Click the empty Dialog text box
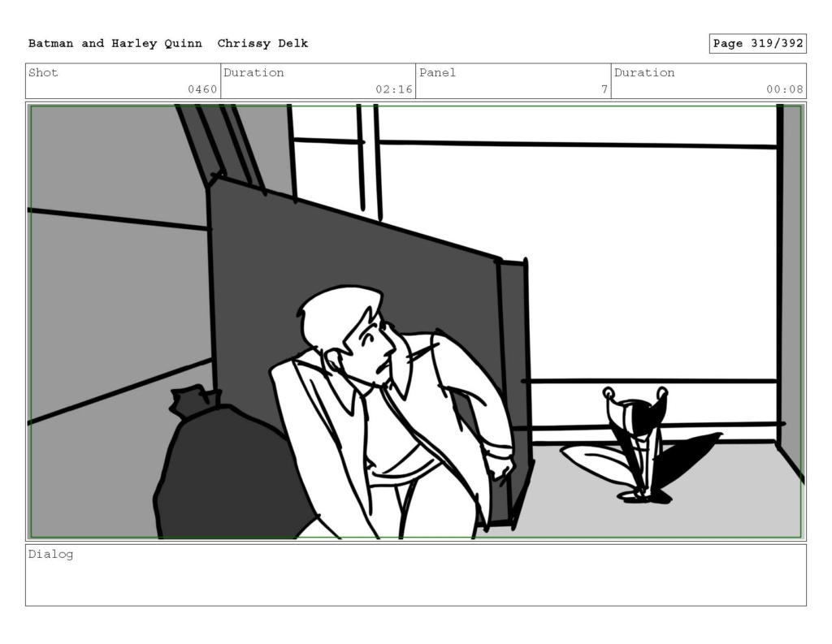The width and height of the screenshot is (832, 644). pos(416,575)
